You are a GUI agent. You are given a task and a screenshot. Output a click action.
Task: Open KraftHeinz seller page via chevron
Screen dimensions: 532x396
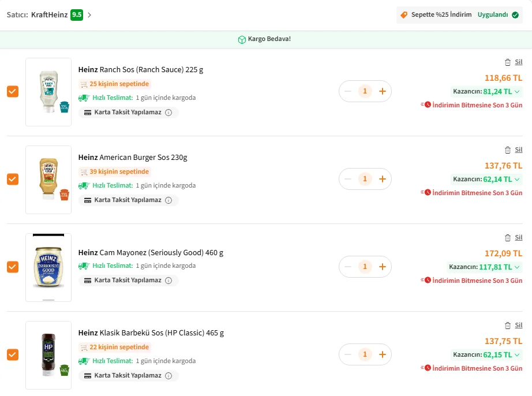point(89,15)
